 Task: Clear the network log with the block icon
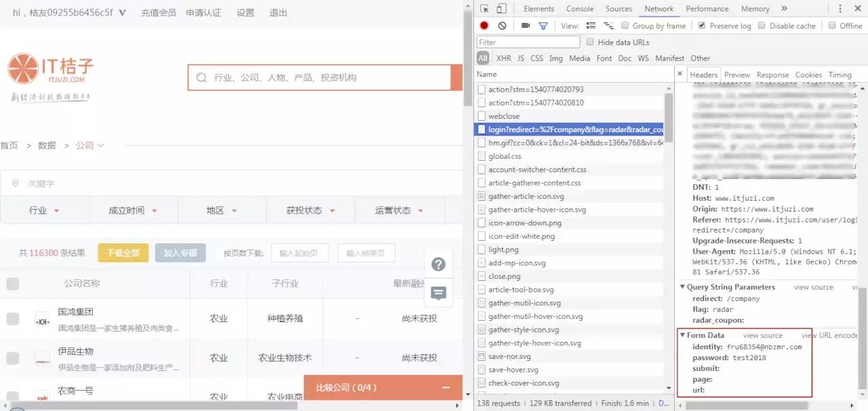tap(502, 26)
